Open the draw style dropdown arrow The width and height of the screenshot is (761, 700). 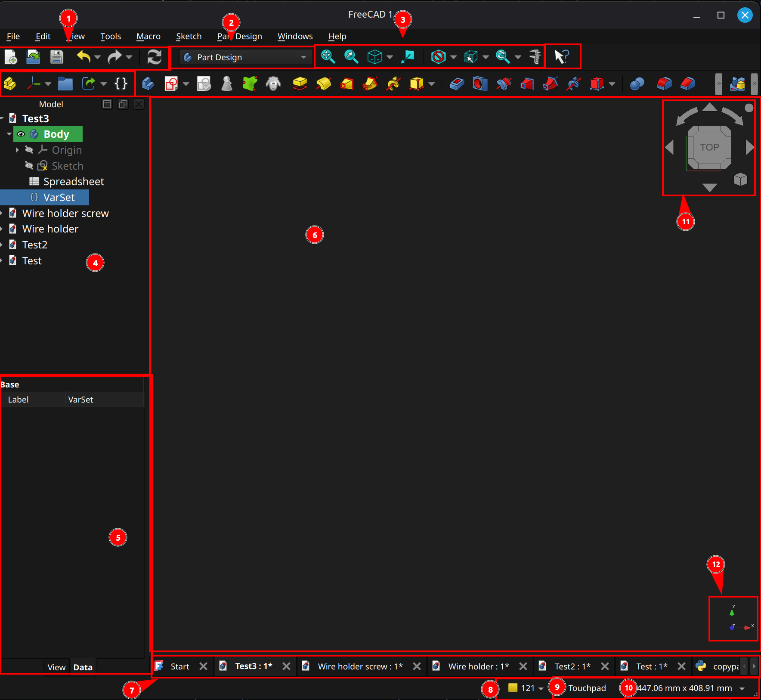click(x=453, y=57)
